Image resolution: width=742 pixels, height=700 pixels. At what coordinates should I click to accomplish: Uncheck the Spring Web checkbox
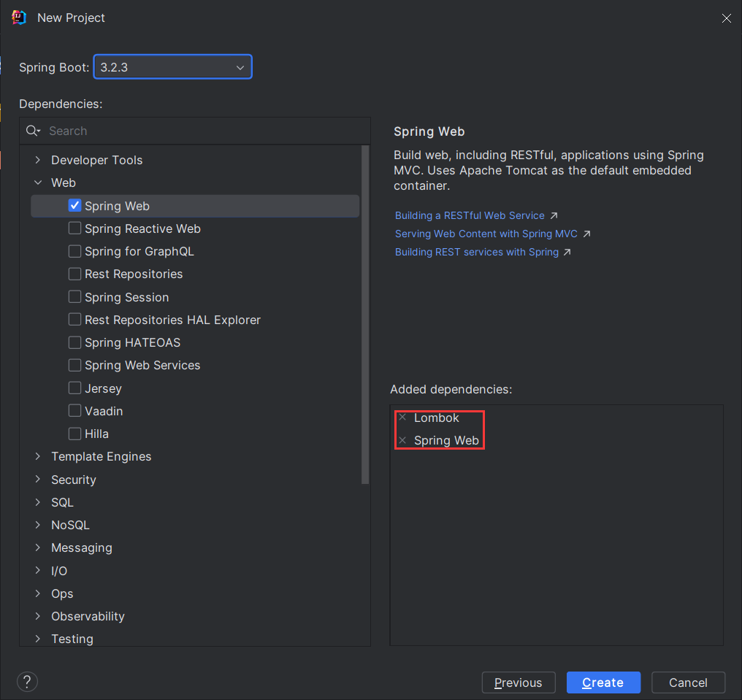pyautogui.click(x=74, y=206)
